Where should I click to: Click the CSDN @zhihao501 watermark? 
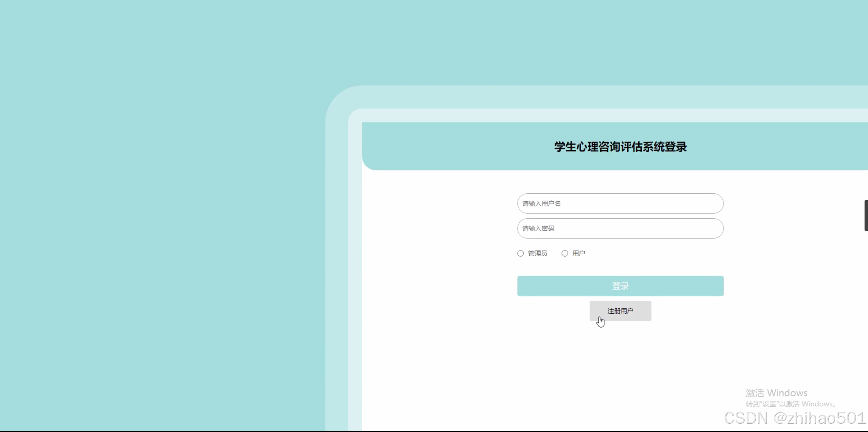795,418
